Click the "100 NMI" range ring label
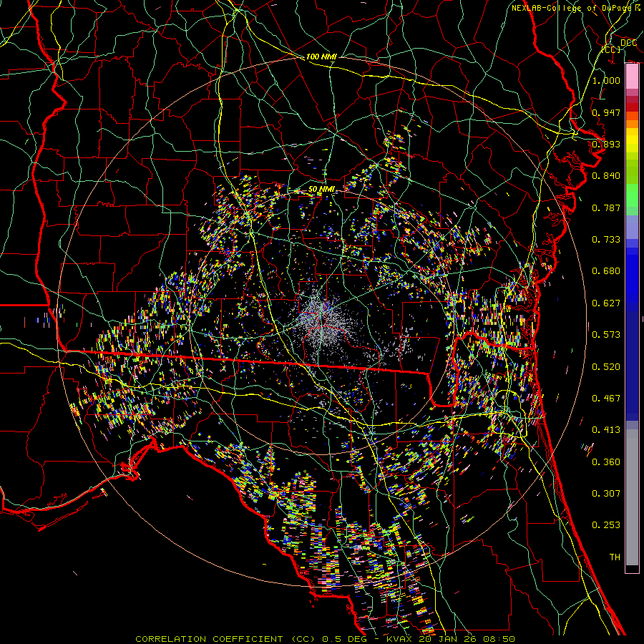Image resolution: width=644 pixels, height=644 pixels. [x=321, y=57]
